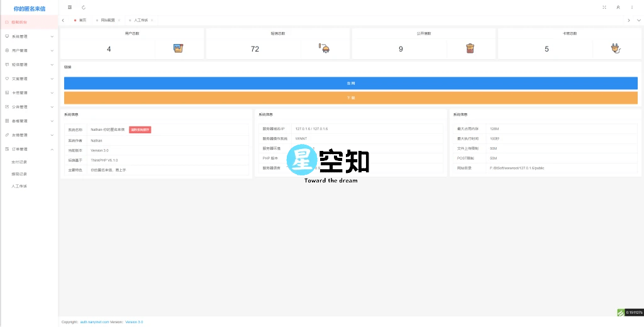Click the monitor icon beside 系统管理
This screenshot has width=644, height=327.
point(7,36)
